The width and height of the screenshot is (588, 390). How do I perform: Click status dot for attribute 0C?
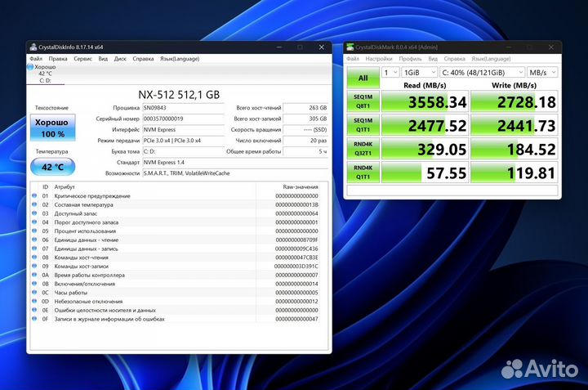coord(34,293)
